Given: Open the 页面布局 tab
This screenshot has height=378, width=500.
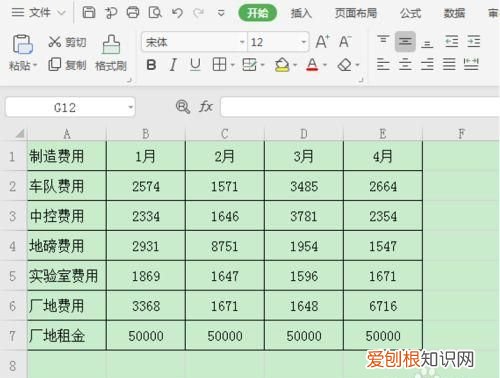Looking at the screenshot, I should pos(356,13).
